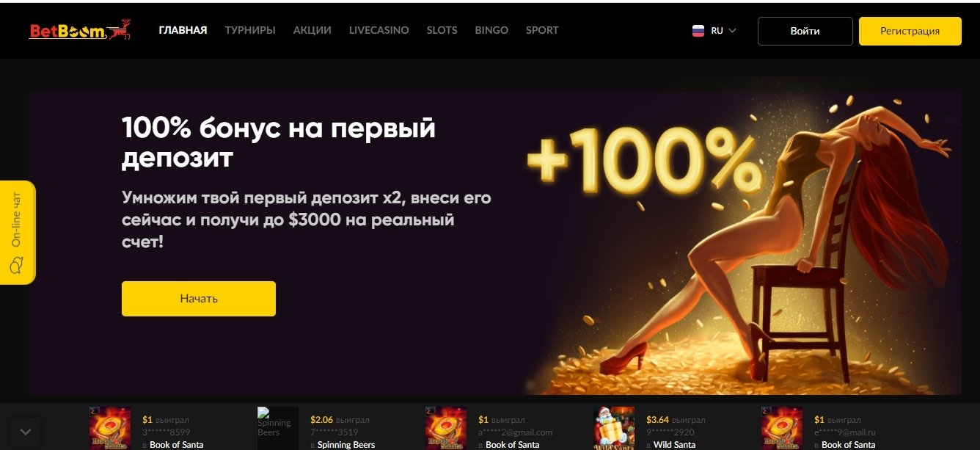
Task: Click the yellow Регистрация button
Action: [x=910, y=31]
